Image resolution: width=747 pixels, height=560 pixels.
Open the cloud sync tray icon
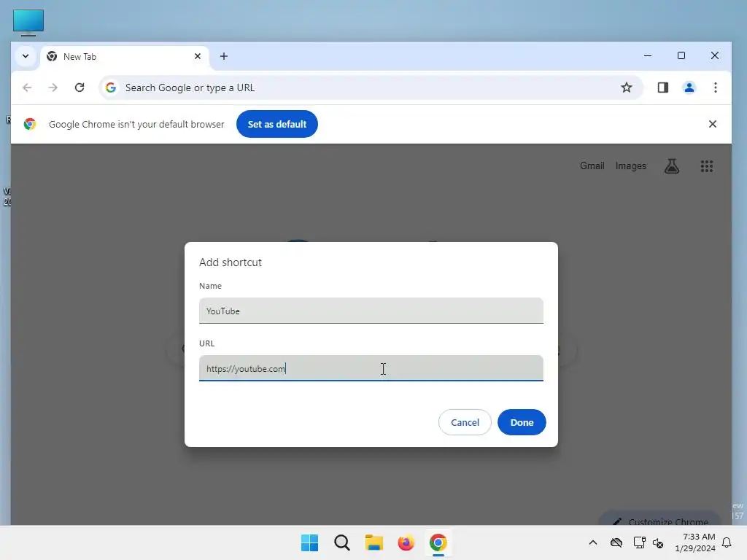coord(616,542)
